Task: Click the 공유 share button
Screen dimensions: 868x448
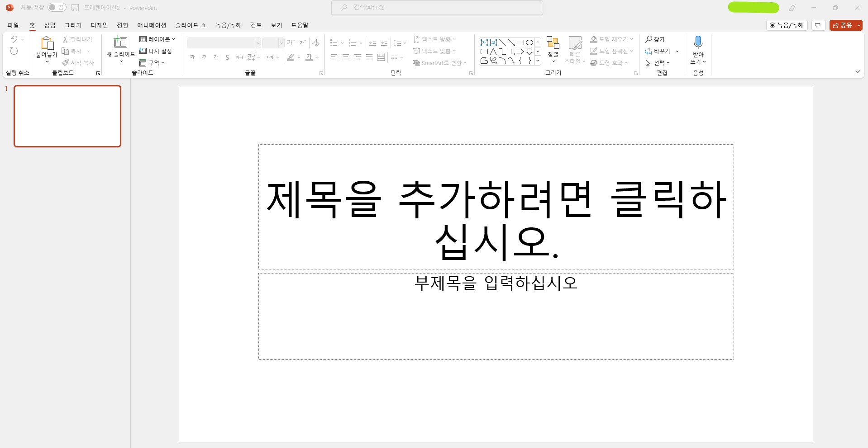Action: pyautogui.click(x=843, y=25)
